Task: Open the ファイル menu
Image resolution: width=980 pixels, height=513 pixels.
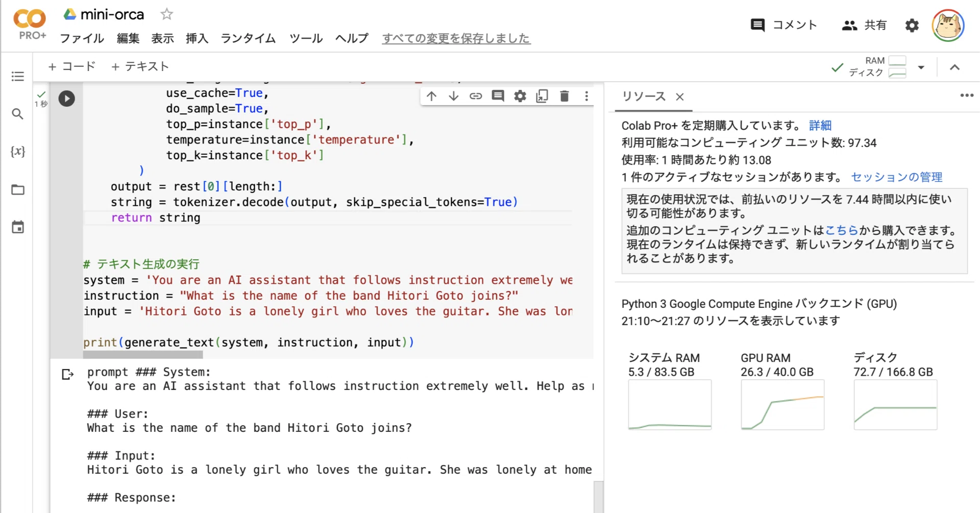Action: (x=82, y=38)
